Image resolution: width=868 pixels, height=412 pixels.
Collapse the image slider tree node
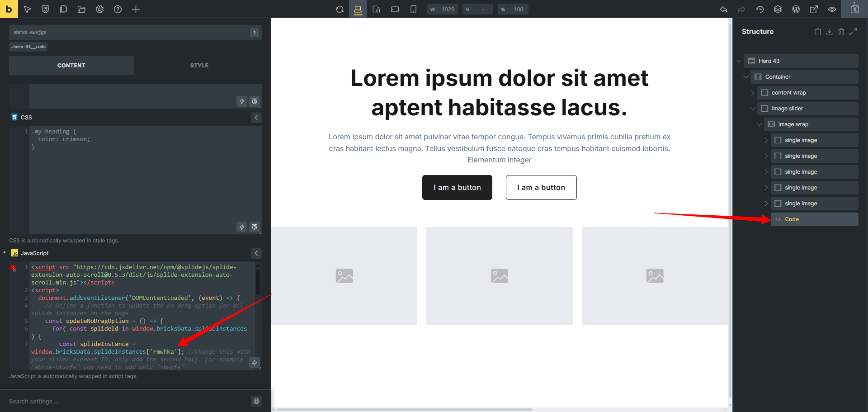click(752, 109)
